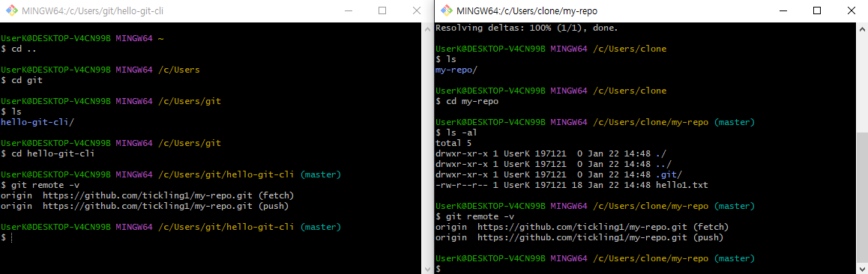Click the title text MINGW64:/c/Users/git/hello-git-cli
Image resolution: width=868 pixels, height=274 pixels.
pos(92,10)
